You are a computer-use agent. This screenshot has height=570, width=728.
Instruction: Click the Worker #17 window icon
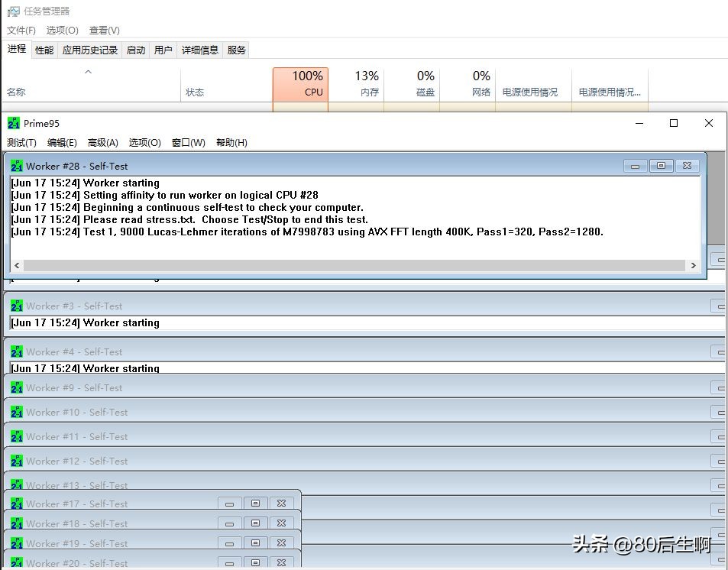pyautogui.click(x=17, y=504)
